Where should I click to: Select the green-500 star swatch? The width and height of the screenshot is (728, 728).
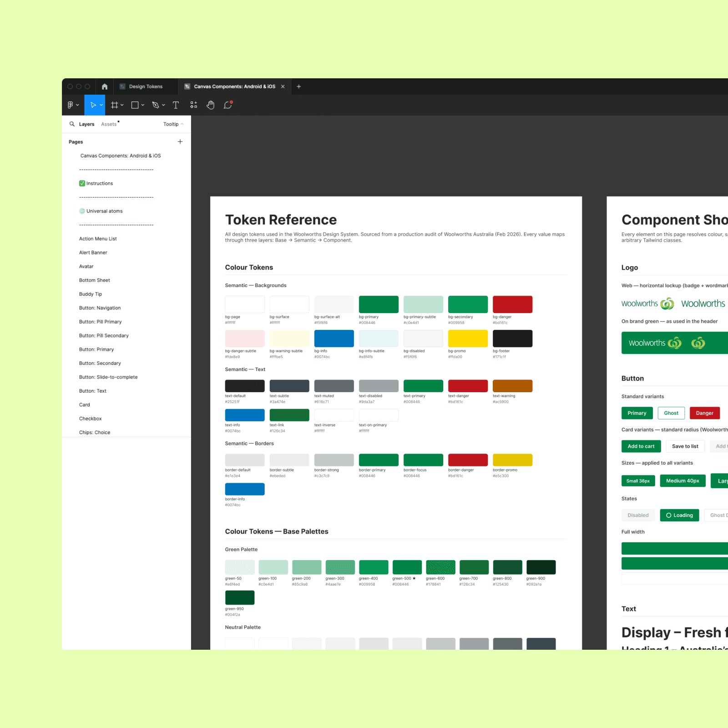pos(407,567)
